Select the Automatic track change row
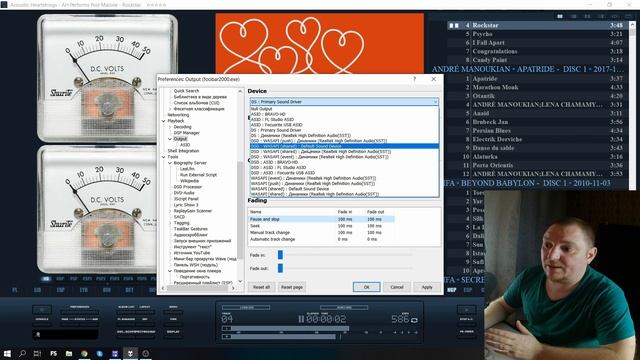The image size is (640, 360). (322, 239)
